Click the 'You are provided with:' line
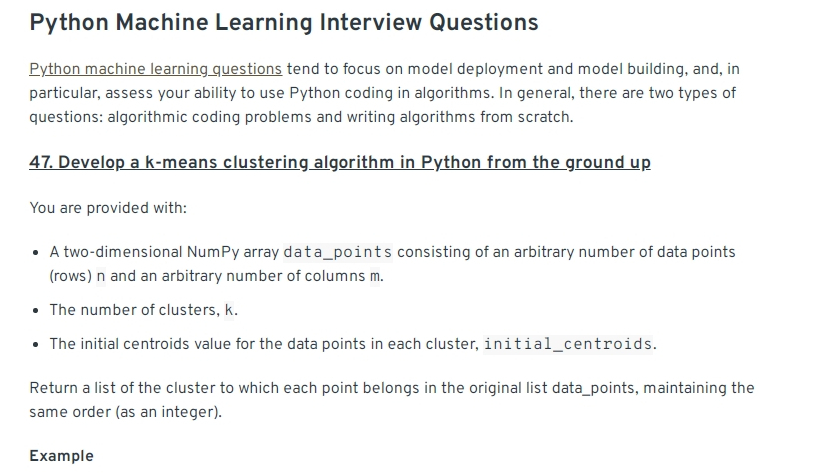827x474 pixels. click(x=108, y=208)
